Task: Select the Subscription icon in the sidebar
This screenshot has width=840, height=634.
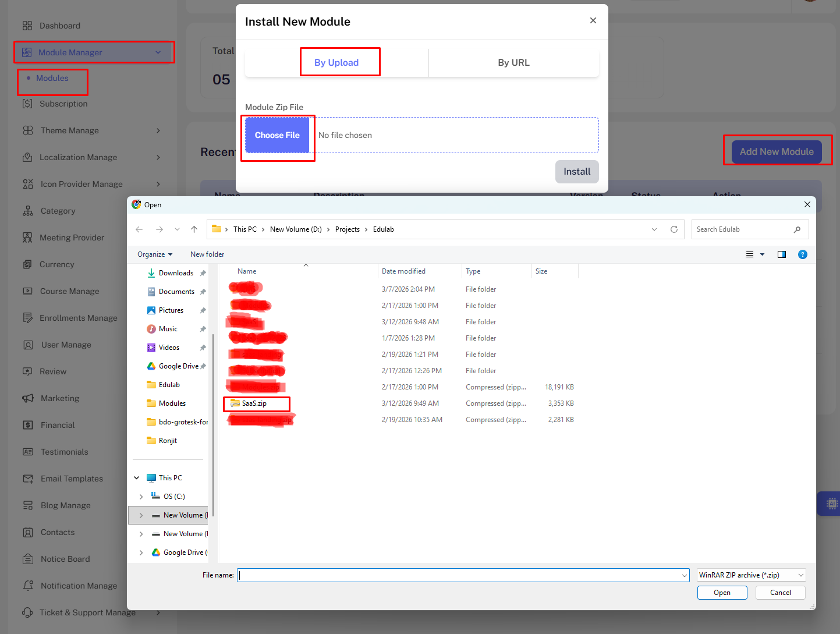Action: [28, 104]
